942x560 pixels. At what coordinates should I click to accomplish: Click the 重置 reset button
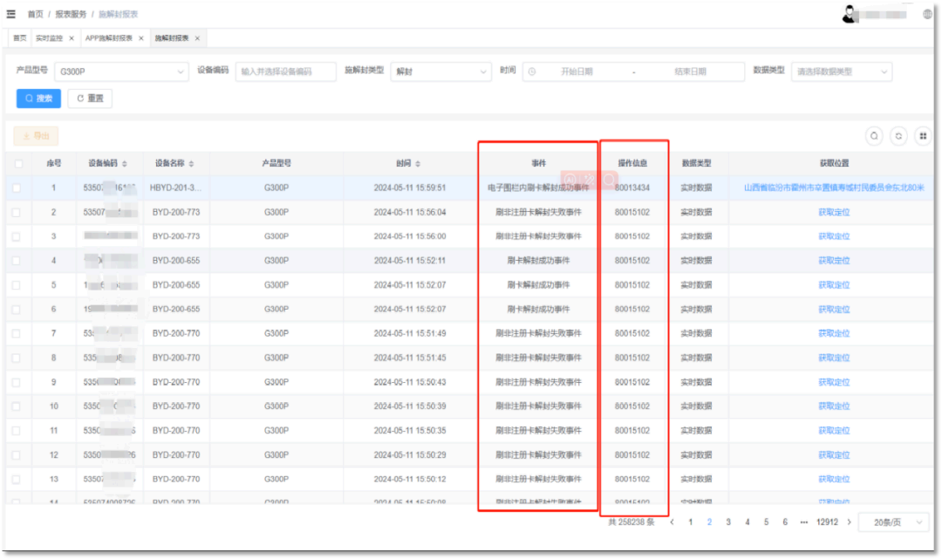(90, 99)
